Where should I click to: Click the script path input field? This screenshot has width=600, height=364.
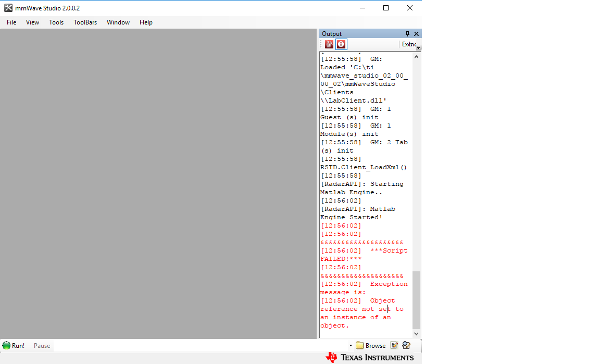coord(201,346)
